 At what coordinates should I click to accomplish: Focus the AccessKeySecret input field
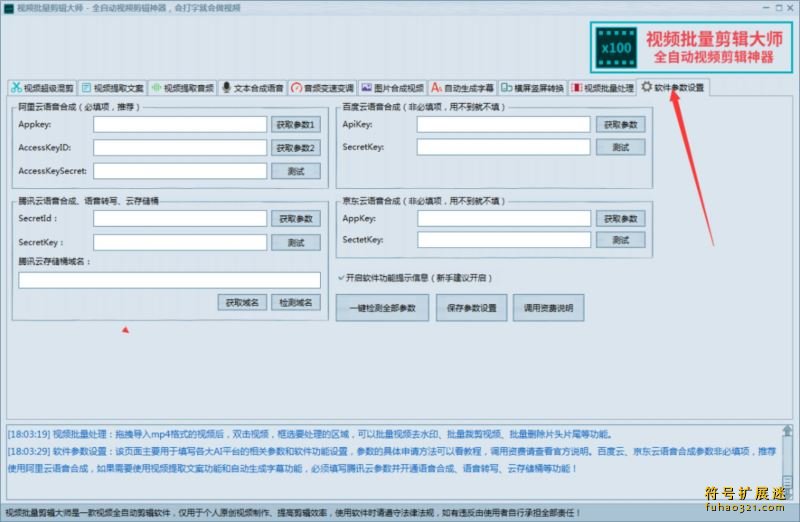[x=180, y=171]
